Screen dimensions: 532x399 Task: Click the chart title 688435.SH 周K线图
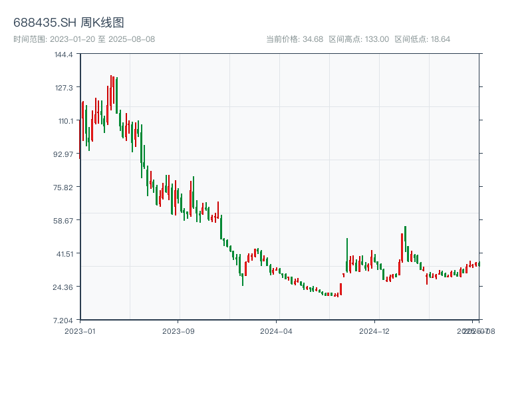(68, 23)
